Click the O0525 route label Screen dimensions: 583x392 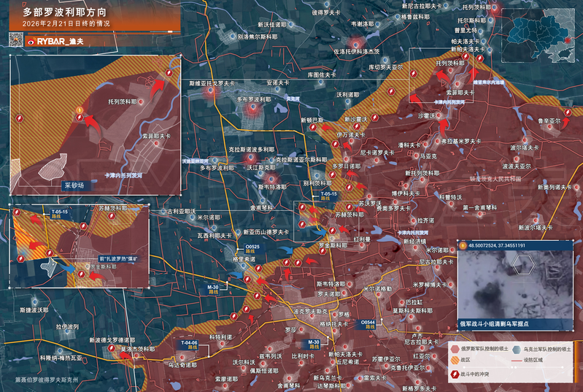tap(252, 248)
